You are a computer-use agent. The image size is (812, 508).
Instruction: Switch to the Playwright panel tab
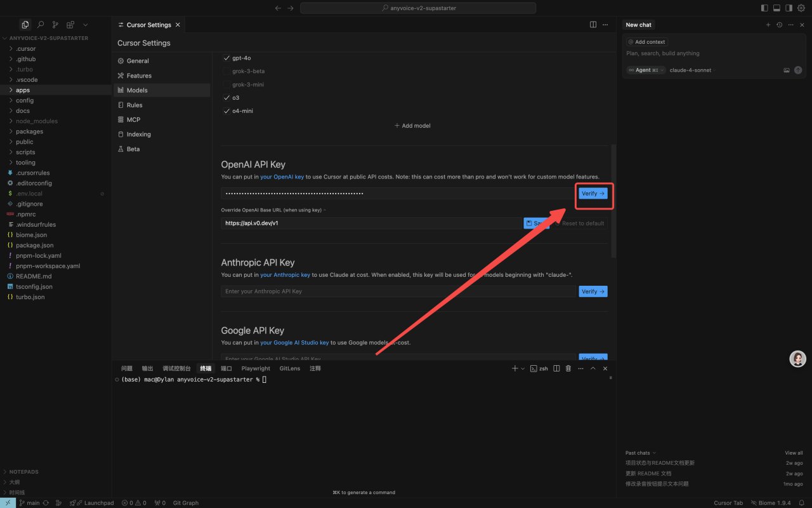(x=256, y=368)
